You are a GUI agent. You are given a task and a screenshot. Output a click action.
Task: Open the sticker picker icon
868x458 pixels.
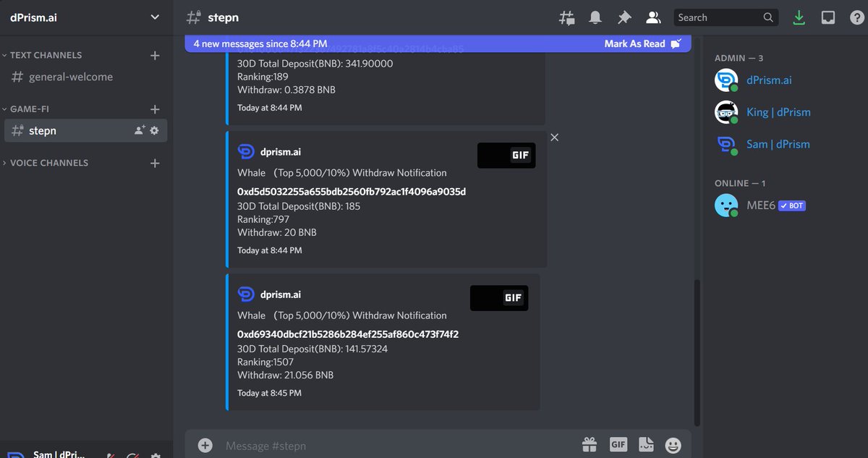[x=646, y=444]
